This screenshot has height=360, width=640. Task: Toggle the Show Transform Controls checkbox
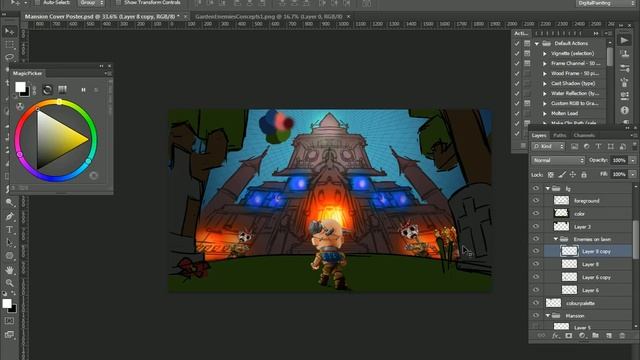click(118, 2)
